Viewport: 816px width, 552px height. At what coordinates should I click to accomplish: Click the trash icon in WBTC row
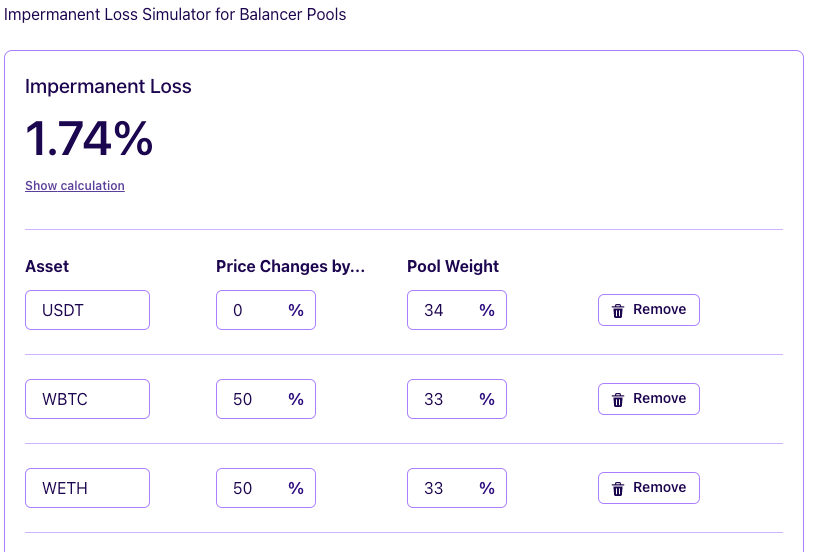click(618, 400)
